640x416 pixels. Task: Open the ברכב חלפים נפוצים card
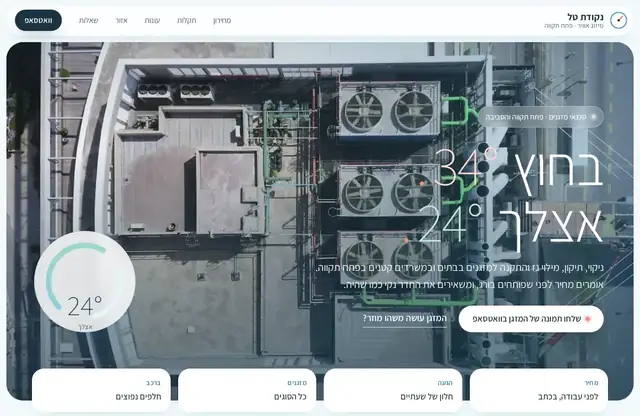click(x=101, y=390)
